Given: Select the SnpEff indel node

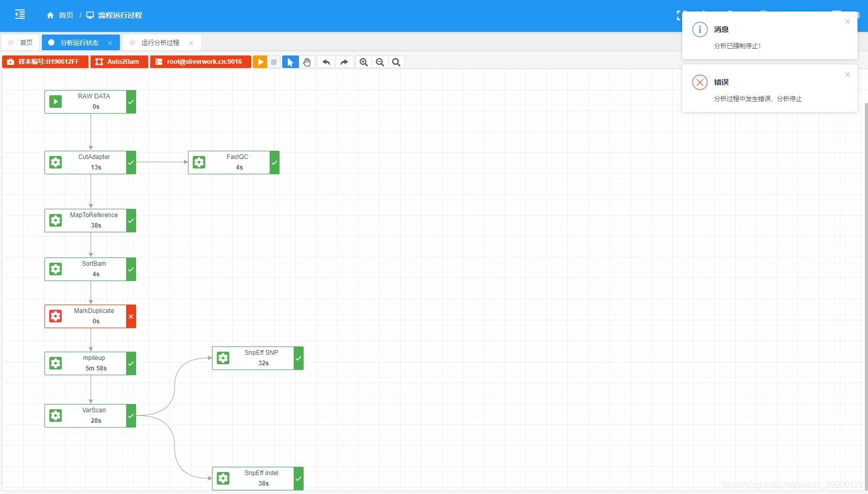Looking at the screenshot, I should pyautogui.click(x=258, y=478).
